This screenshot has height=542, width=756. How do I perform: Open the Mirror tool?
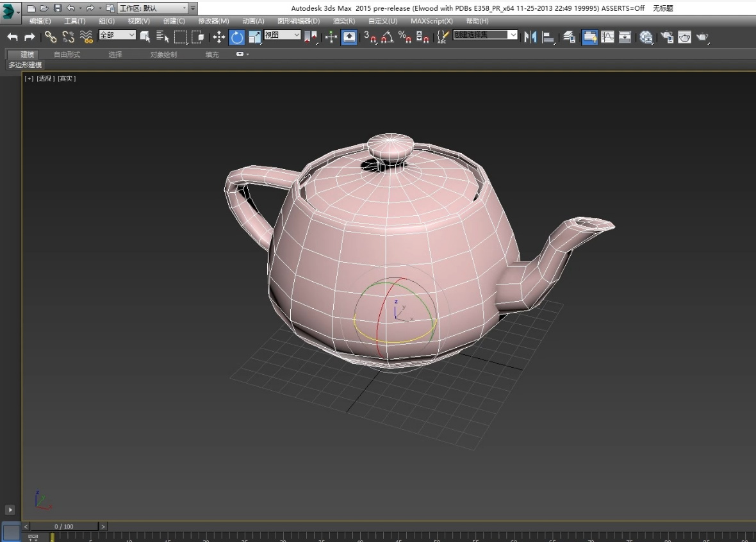[x=530, y=37]
